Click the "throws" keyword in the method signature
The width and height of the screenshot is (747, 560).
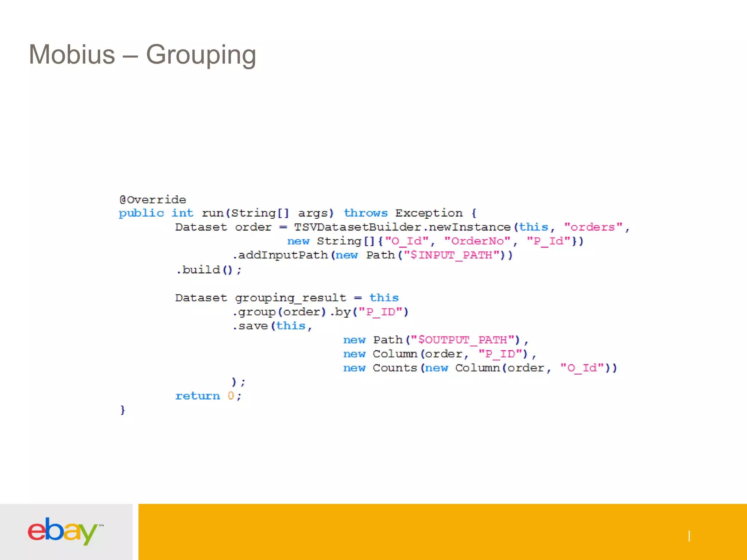(x=365, y=213)
